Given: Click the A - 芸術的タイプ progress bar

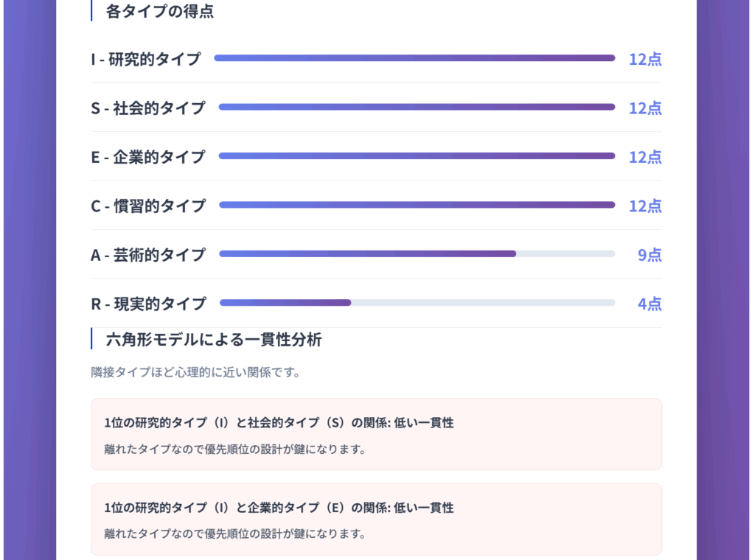Looking at the screenshot, I should pyautogui.click(x=417, y=254).
